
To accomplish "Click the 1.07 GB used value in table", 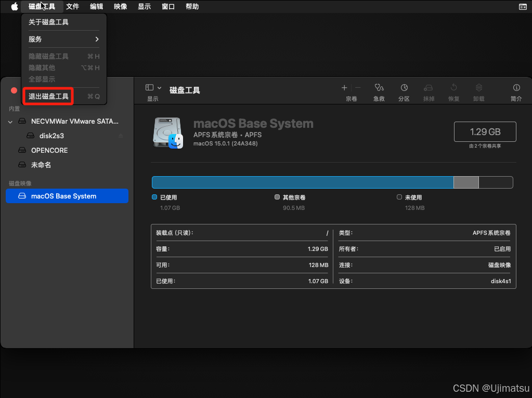I will click(318, 281).
